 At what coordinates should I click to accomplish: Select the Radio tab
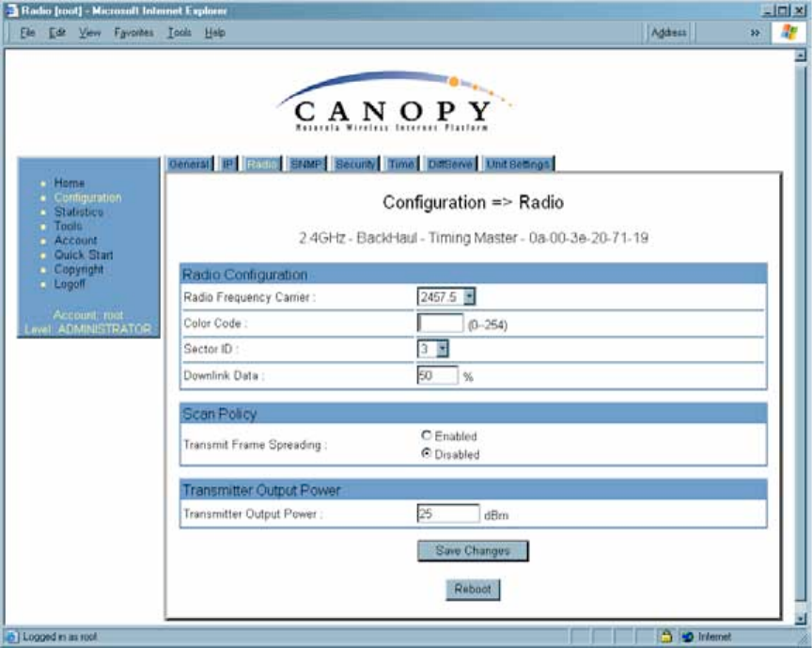tap(261, 165)
